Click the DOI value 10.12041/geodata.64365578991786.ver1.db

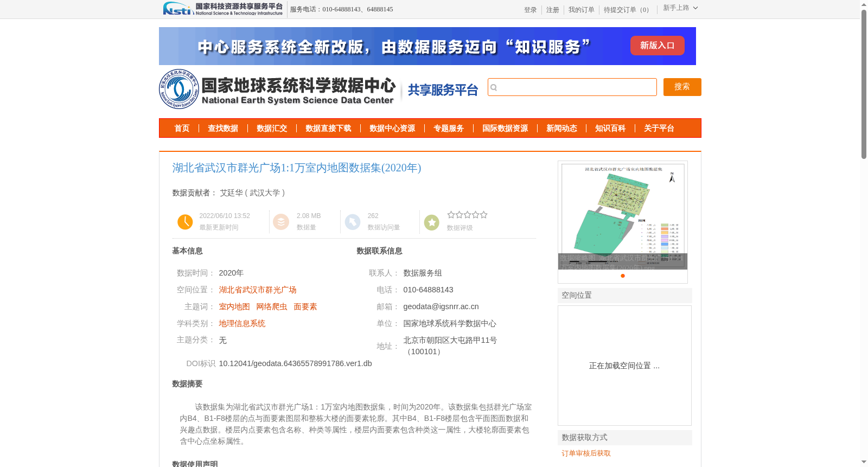pyautogui.click(x=296, y=363)
